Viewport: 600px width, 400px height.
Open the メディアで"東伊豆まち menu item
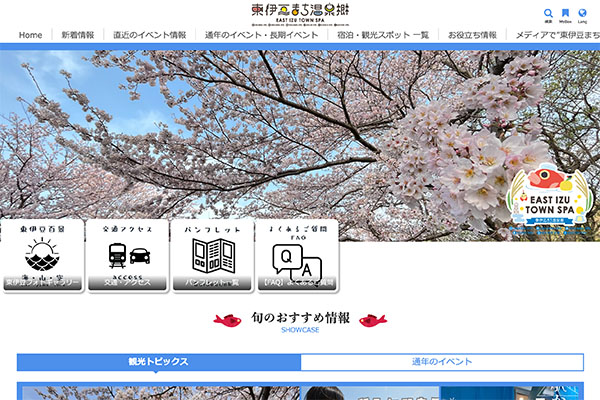click(557, 35)
